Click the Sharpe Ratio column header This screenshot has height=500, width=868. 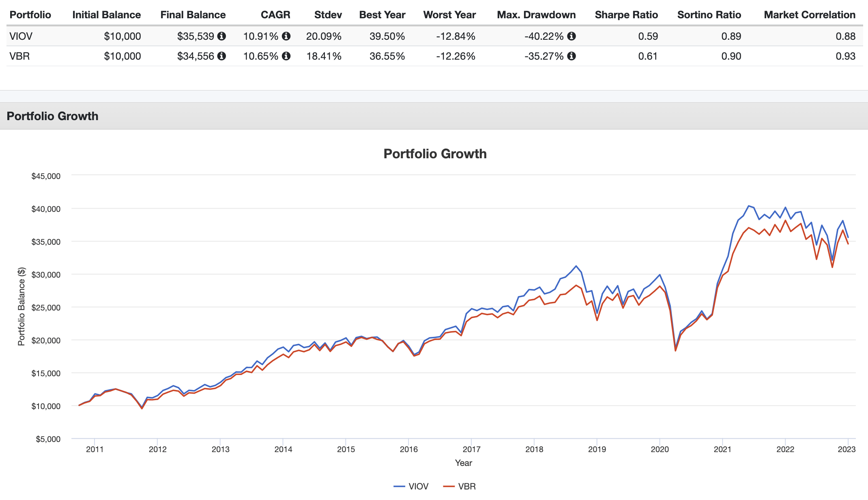tap(626, 15)
